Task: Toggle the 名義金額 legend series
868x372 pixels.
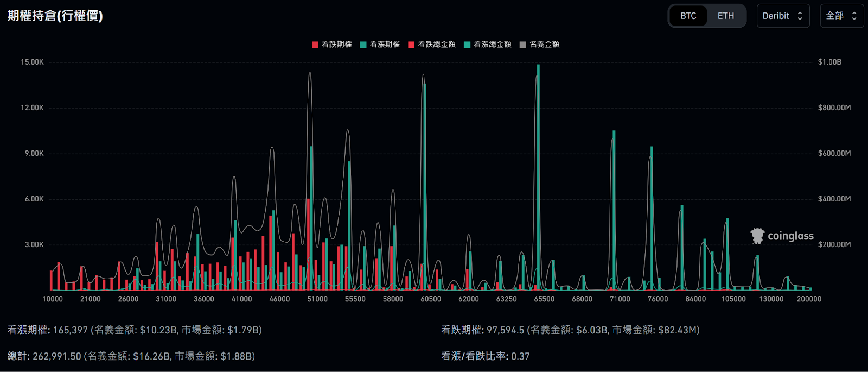Action: (x=539, y=45)
